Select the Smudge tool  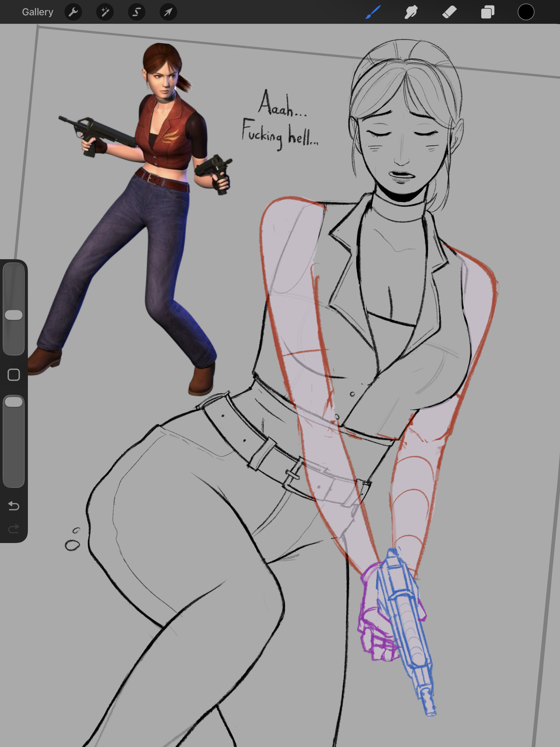click(411, 12)
